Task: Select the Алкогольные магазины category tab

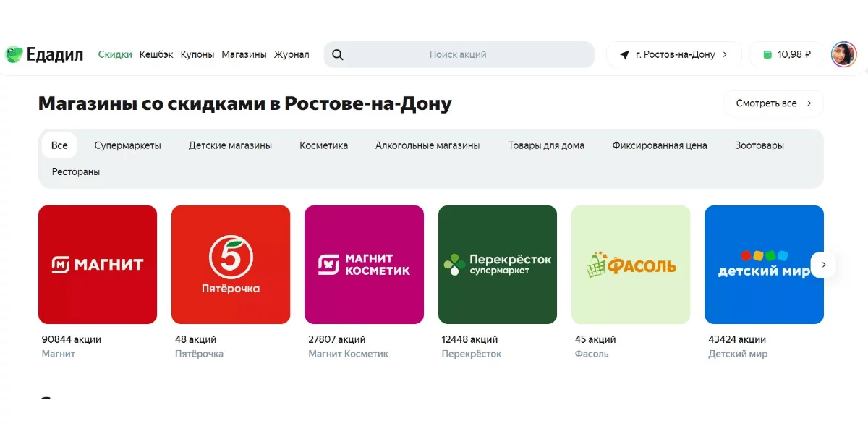Action: [x=427, y=145]
